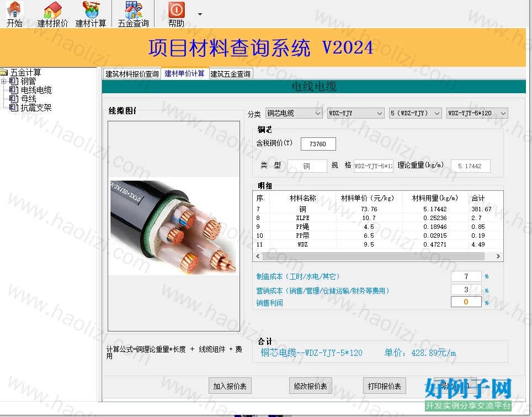The width and height of the screenshot is (532, 417).
Task: Click the 类型 field showing 铜
Action: point(307,166)
